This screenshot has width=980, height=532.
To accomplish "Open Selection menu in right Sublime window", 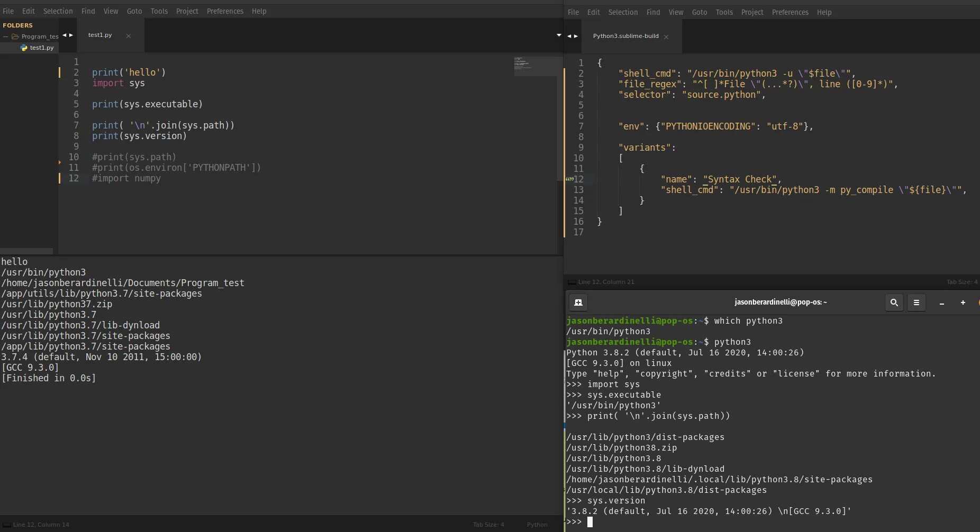I will tap(623, 12).
